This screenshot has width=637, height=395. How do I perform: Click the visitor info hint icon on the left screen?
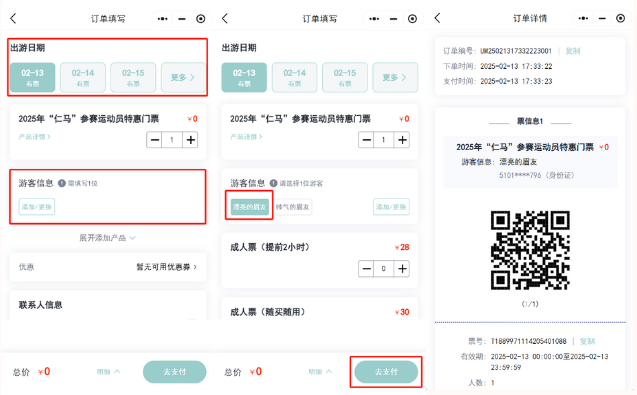62,183
